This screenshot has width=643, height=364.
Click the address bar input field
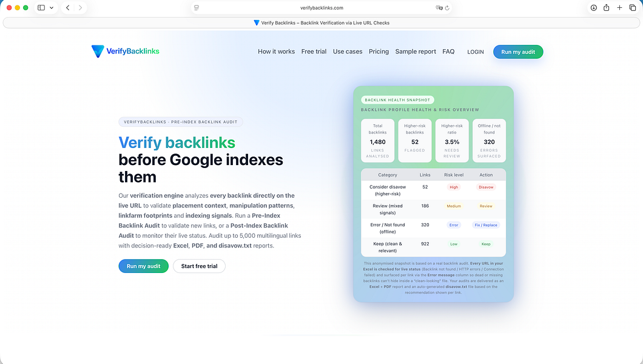point(321,8)
